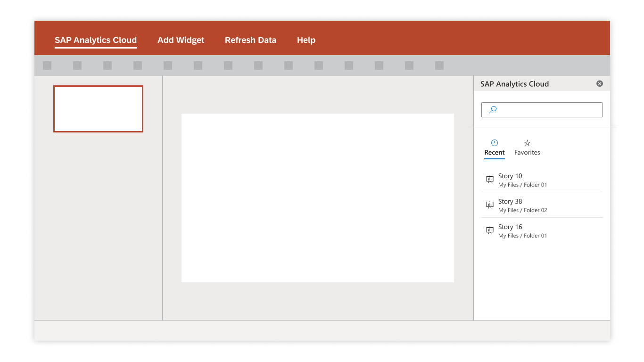Select the Refresh Data ribbon tab
The image size is (644, 362).
pos(250,40)
